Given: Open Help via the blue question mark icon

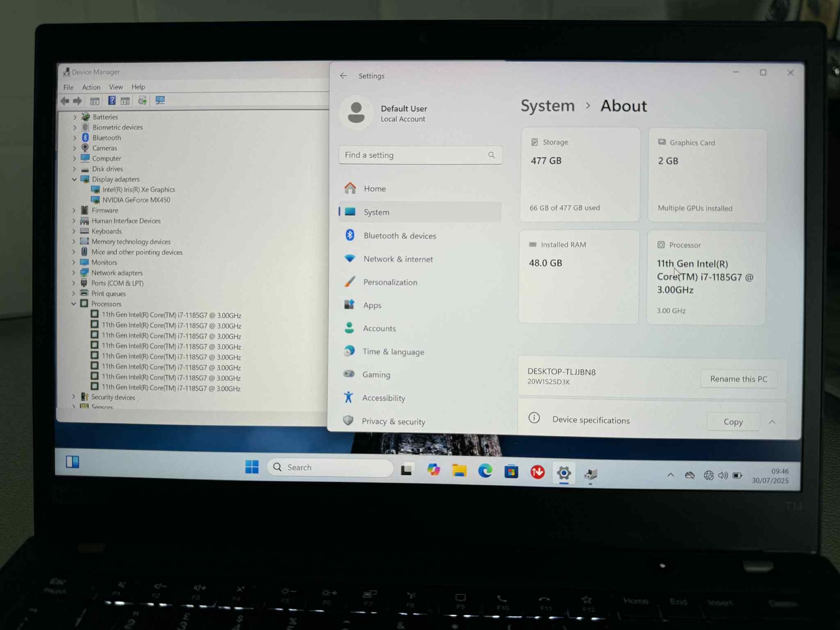Looking at the screenshot, I should pos(112,101).
